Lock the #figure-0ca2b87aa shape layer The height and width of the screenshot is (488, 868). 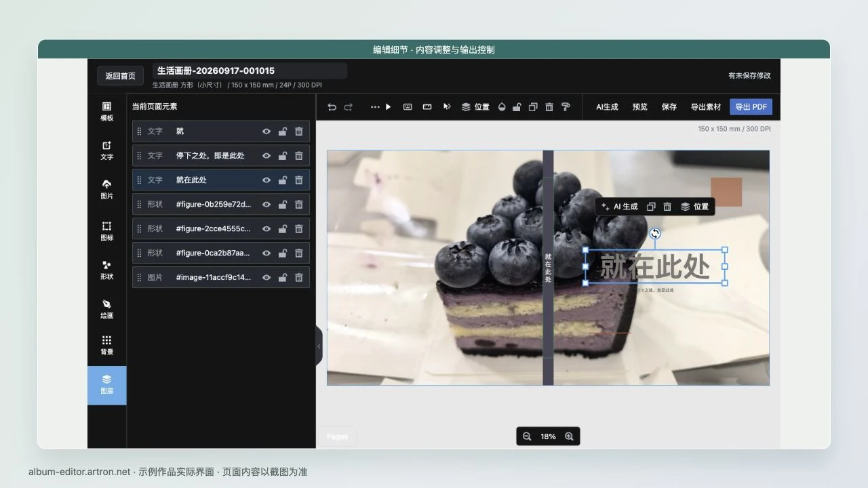283,253
